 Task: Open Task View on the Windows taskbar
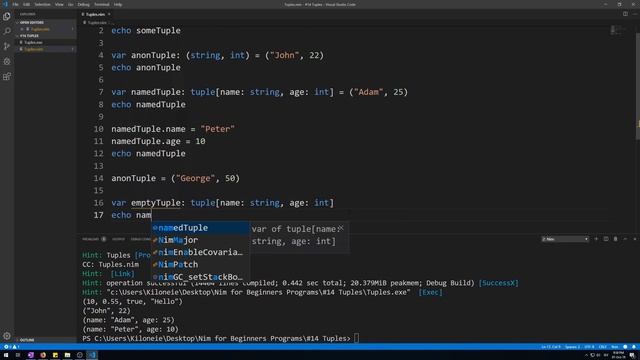point(18,355)
